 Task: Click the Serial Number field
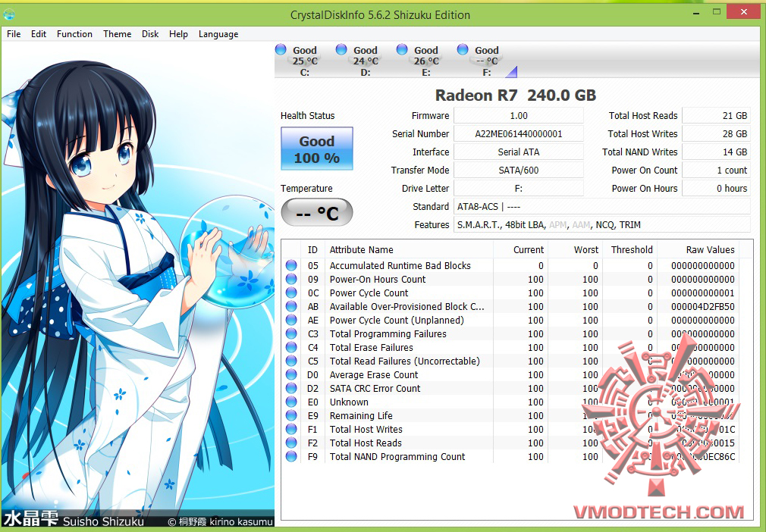pos(518,133)
